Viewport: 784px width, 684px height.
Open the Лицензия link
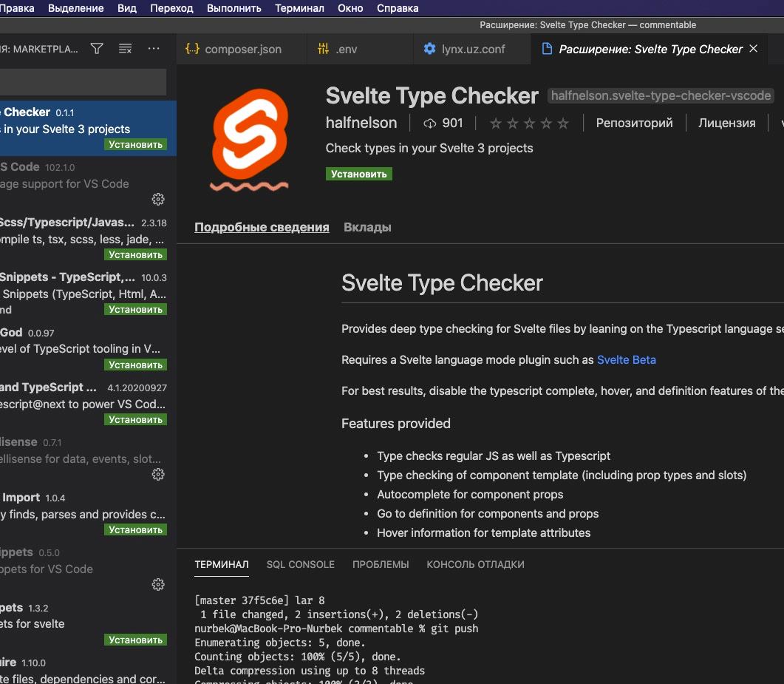click(726, 123)
